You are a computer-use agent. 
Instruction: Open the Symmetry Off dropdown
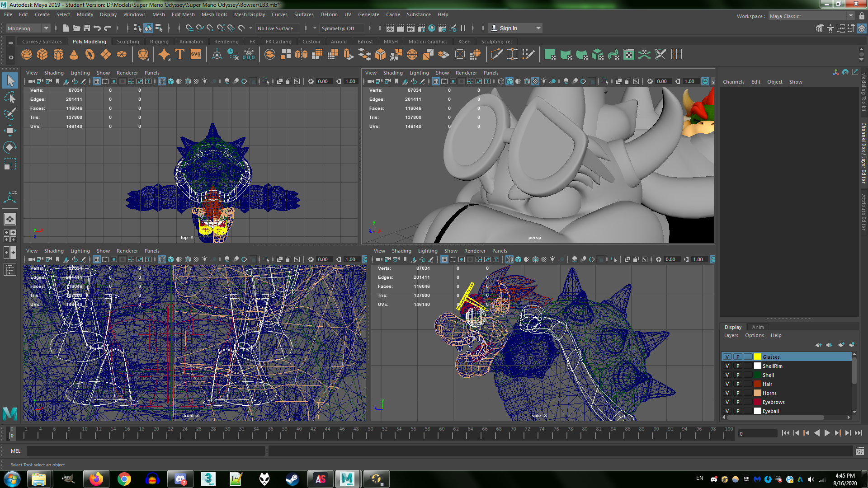pyautogui.click(x=342, y=28)
